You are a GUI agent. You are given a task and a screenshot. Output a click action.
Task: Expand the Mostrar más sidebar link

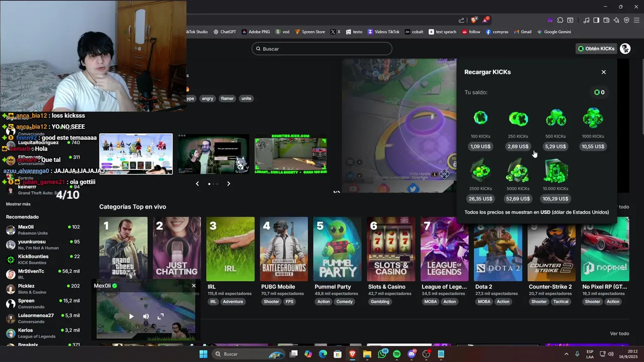coord(18,204)
